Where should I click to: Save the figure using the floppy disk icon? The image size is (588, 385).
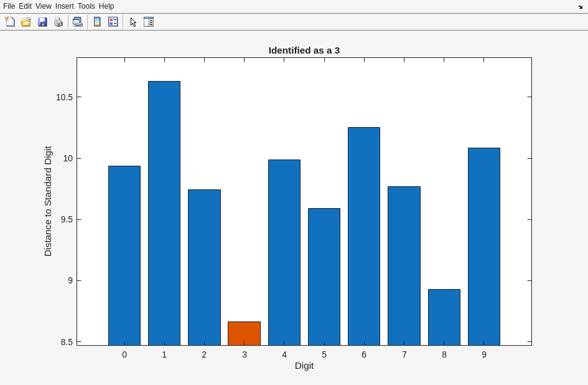click(42, 22)
